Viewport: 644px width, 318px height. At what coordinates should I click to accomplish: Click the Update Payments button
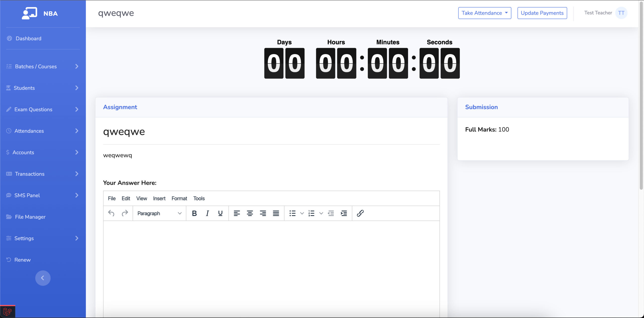tap(542, 13)
